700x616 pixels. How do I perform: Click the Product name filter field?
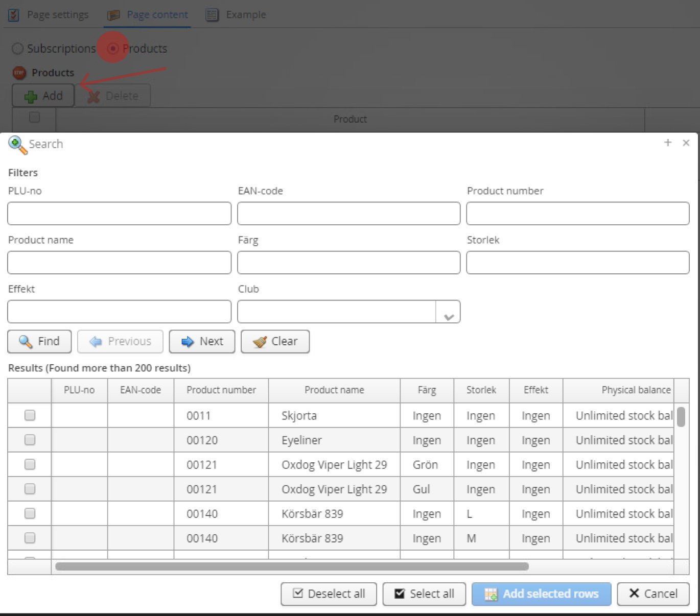pos(119,263)
